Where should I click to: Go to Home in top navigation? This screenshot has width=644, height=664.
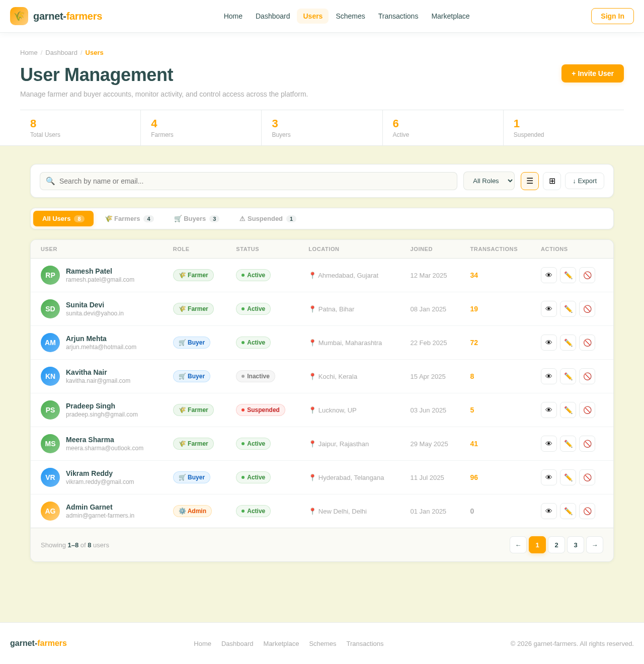233,16
